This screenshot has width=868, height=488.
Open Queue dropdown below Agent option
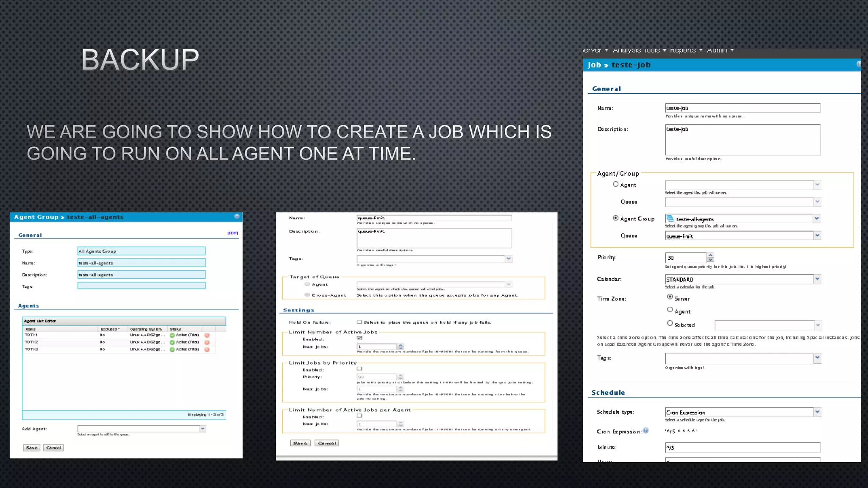(817, 202)
